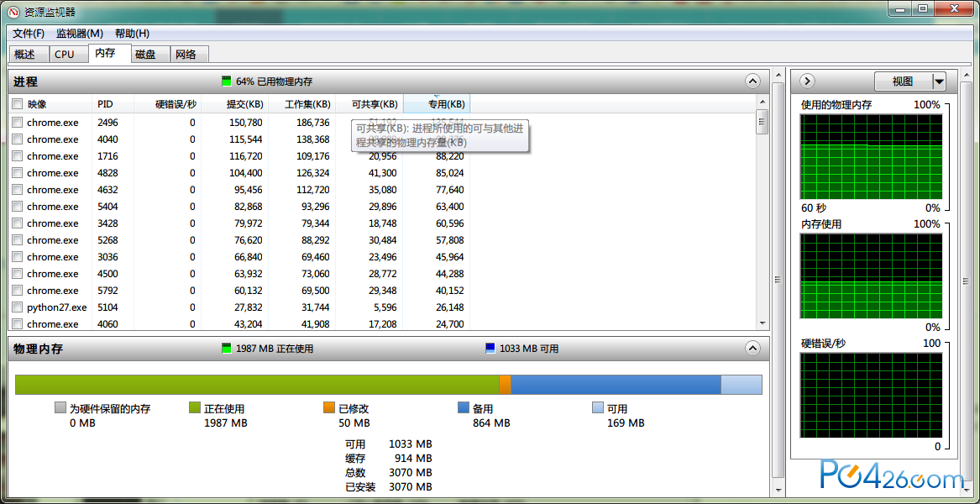Open the 视图 dropdown arrow
The width and height of the screenshot is (980, 504).
pyautogui.click(x=939, y=81)
